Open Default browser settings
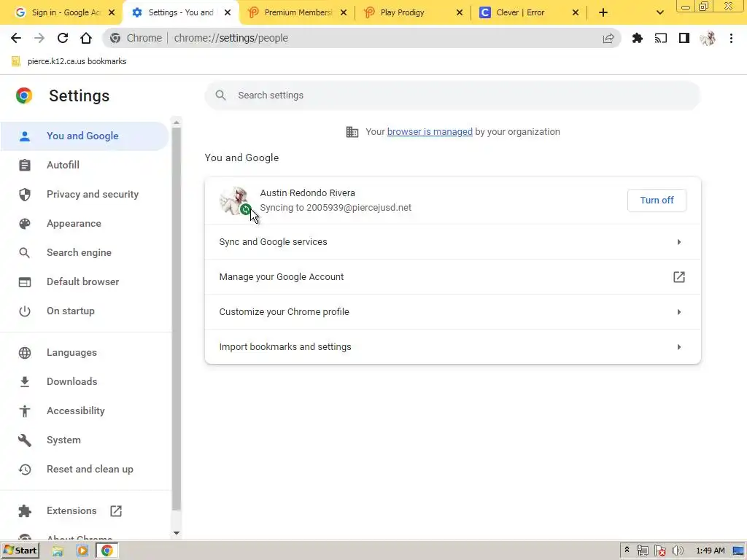This screenshot has width=747, height=560. coord(85,282)
